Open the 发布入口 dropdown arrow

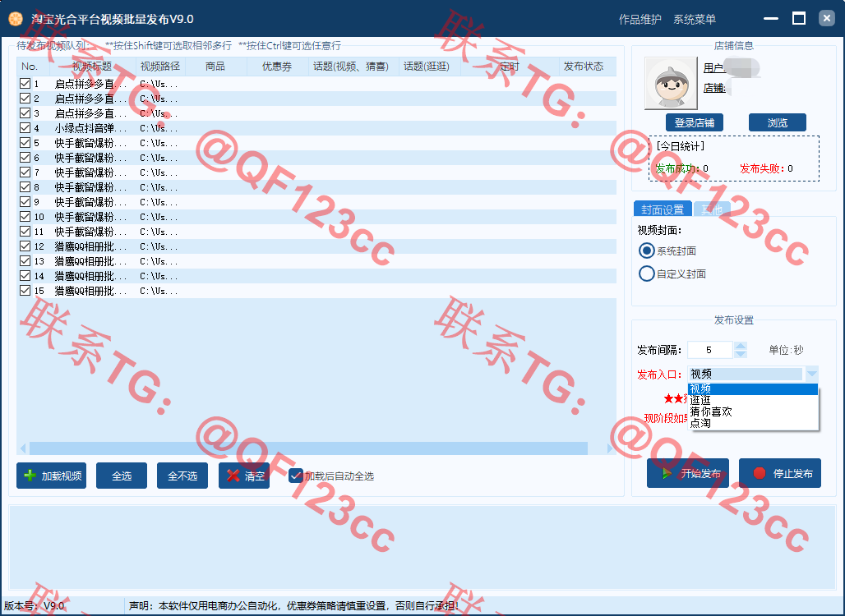coord(811,373)
